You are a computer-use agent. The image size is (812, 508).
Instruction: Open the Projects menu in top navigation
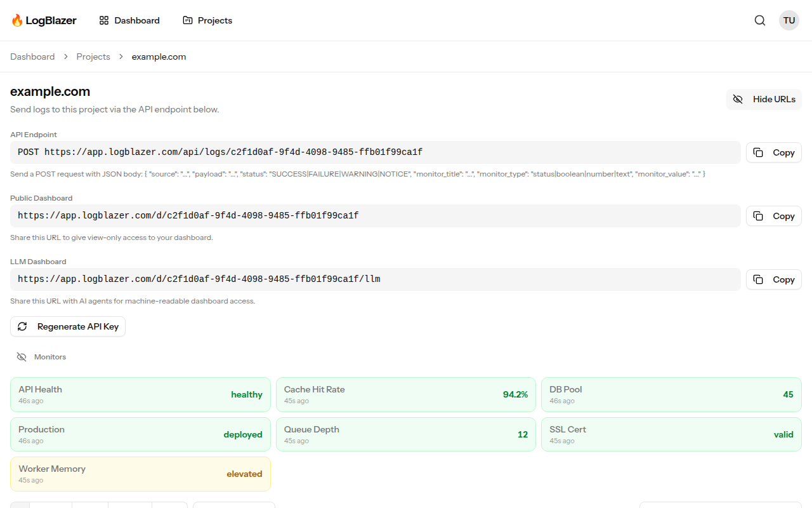pyautogui.click(x=207, y=20)
